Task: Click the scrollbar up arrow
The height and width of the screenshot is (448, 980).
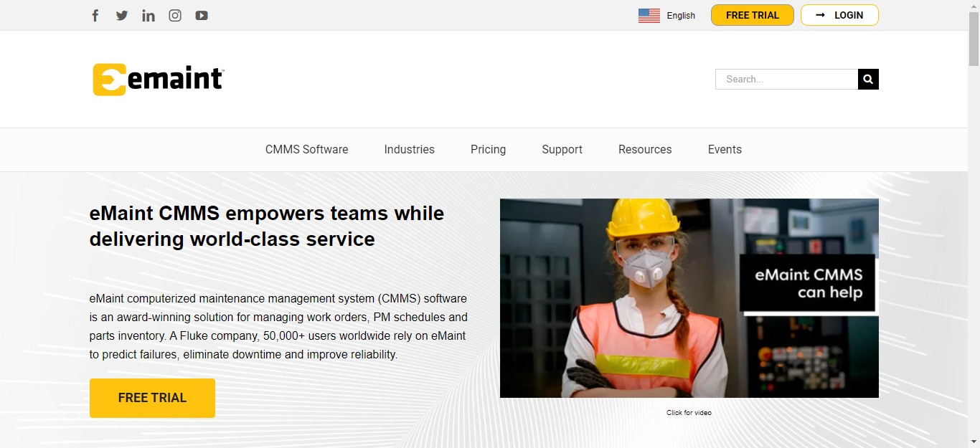Action: tap(974, 6)
